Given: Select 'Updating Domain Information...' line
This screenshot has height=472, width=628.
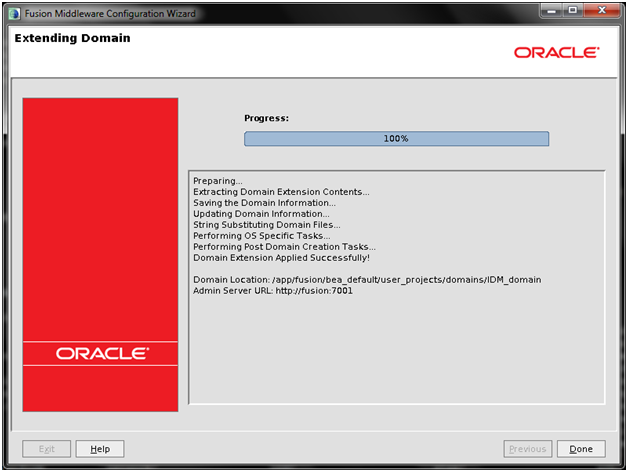Looking at the screenshot, I should click(261, 214).
